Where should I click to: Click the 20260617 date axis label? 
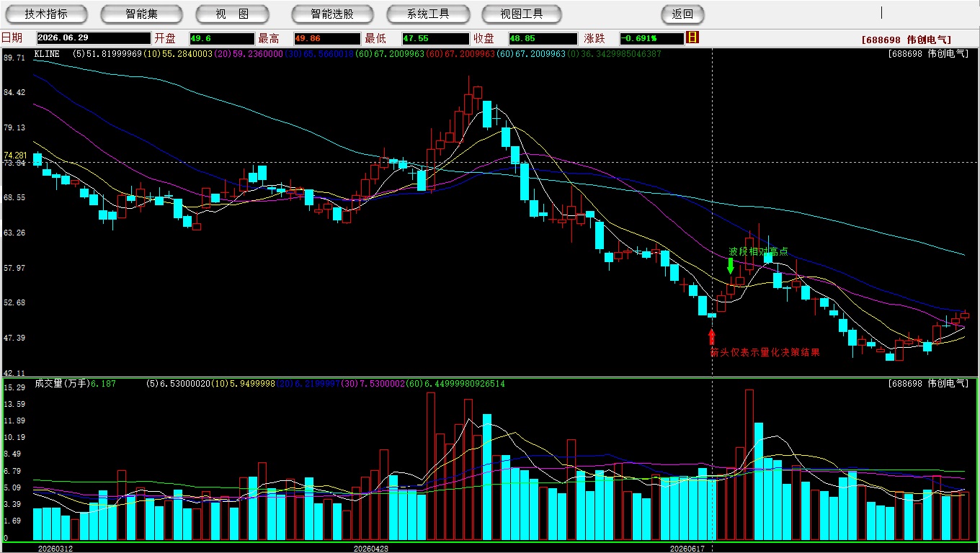coord(687,549)
